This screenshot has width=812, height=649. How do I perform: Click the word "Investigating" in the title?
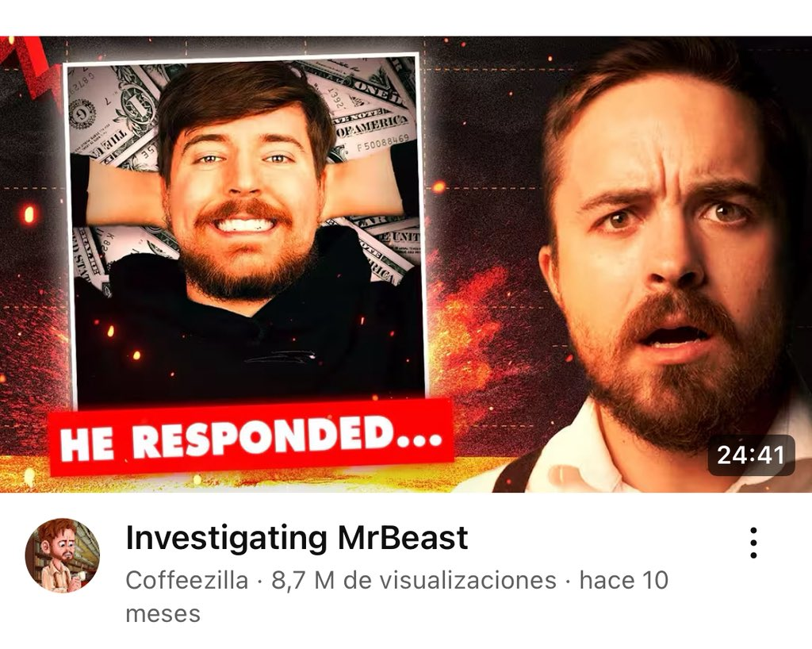(226, 539)
